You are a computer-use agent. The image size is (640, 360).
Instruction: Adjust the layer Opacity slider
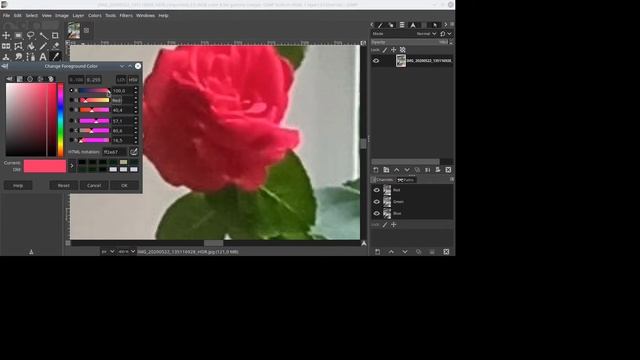pos(409,42)
